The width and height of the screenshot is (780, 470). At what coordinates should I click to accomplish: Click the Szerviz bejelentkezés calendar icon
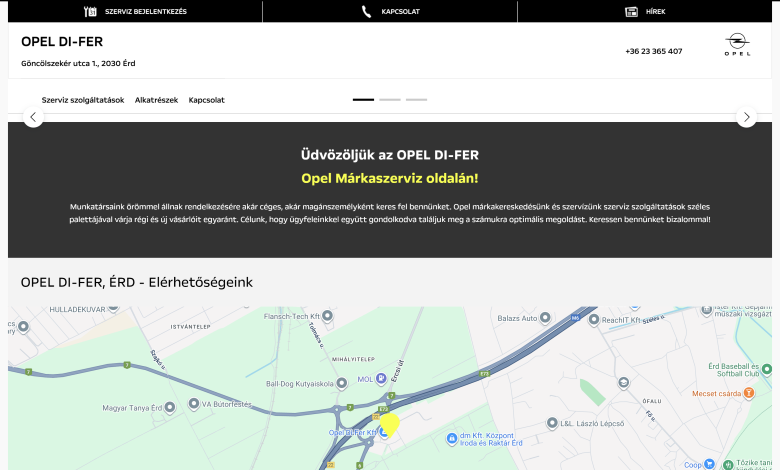click(90, 12)
